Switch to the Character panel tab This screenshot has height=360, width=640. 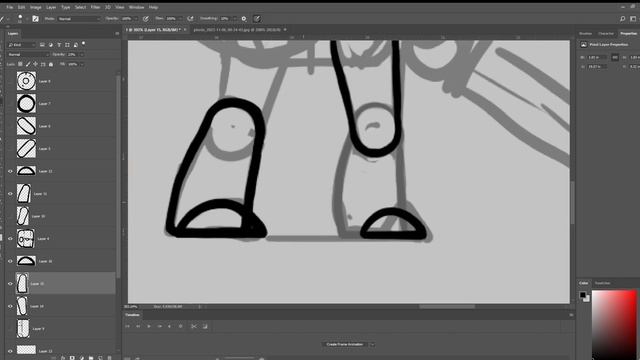click(606, 33)
